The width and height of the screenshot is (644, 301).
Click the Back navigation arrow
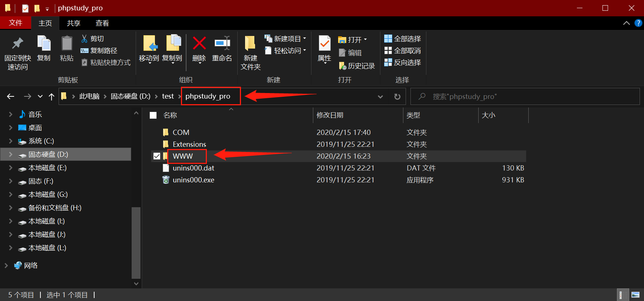pyautogui.click(x=11, y=96)
